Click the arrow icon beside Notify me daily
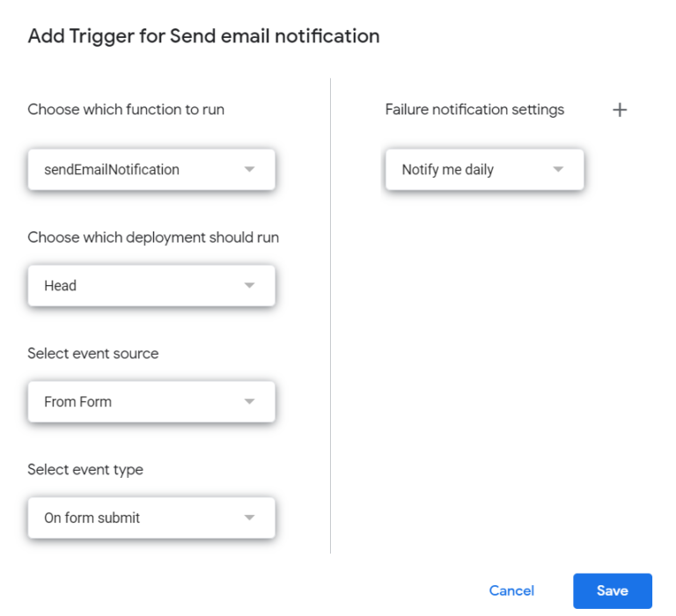This screenshot has height=616, width=676. click(x=558, y=170)
